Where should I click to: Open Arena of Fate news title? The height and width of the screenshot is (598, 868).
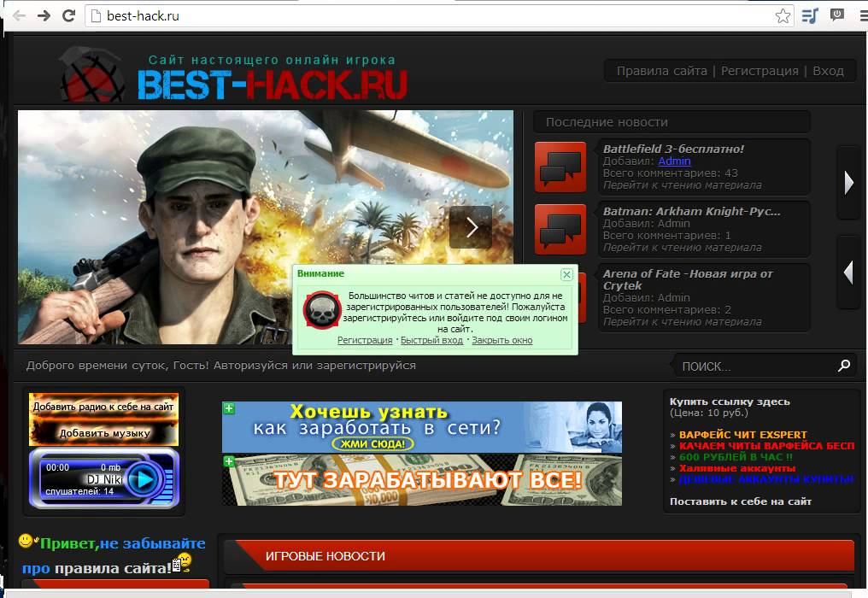(x=688, y=279)
